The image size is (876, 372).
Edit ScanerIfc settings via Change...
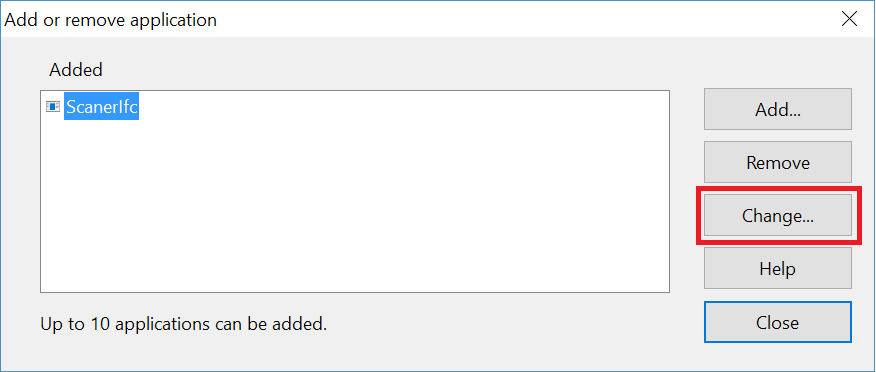778,216
